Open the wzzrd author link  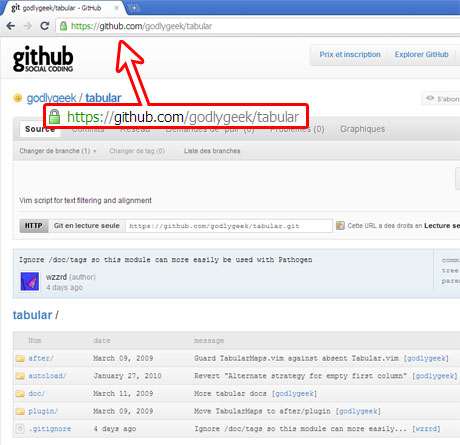coord(56,277)
